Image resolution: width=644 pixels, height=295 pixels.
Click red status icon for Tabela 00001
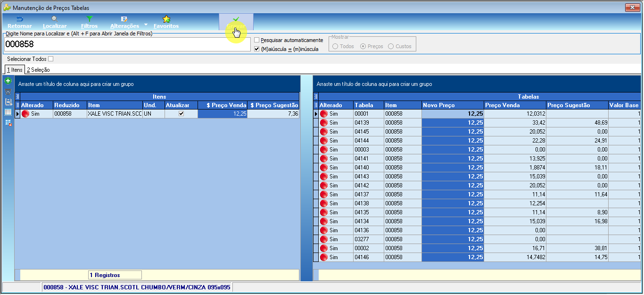coord(324,114)
